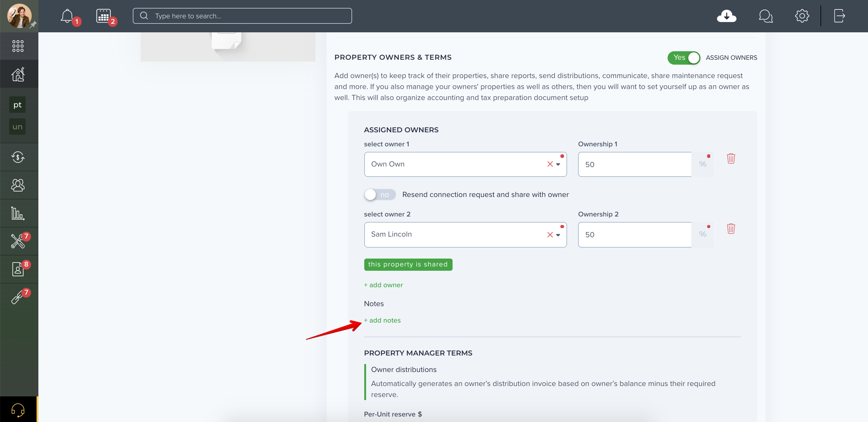The width and height of the screenshot is (868, 422).
Task: Open the notifications bell
Action: (x=67, y=16)
